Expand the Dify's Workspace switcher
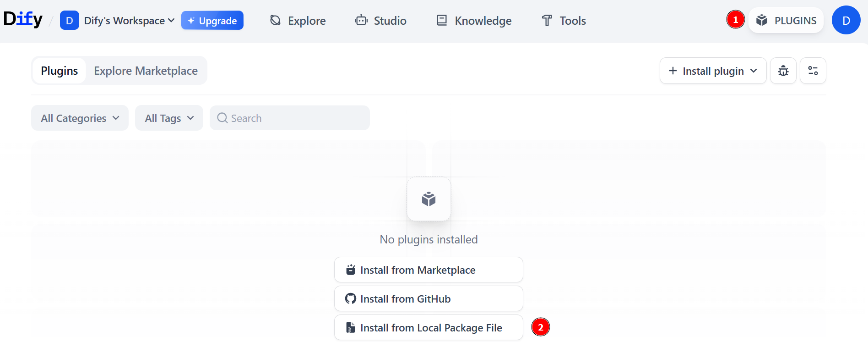Image resolution: width=868 pixels, height=342 pixels. [x=129, y=21]
